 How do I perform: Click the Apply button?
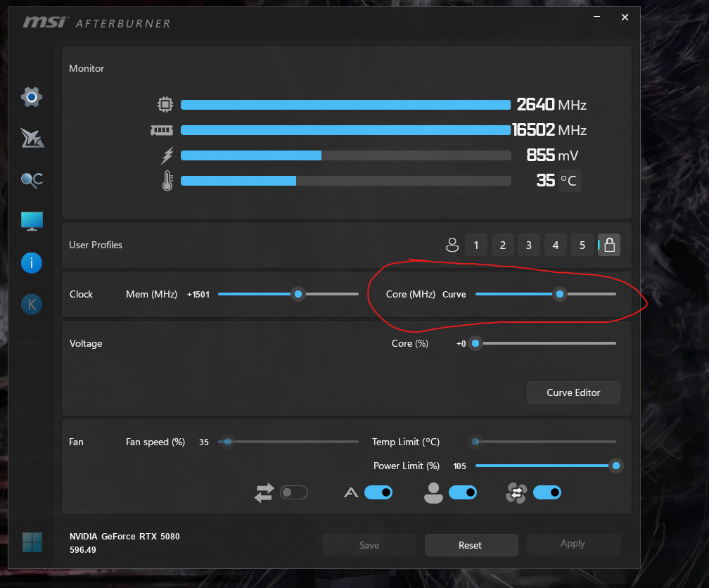573,544
